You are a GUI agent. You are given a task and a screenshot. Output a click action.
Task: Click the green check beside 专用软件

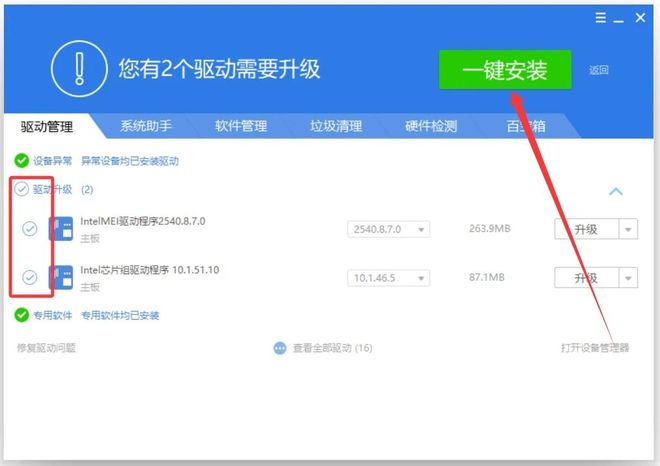(x=21, y=315)
